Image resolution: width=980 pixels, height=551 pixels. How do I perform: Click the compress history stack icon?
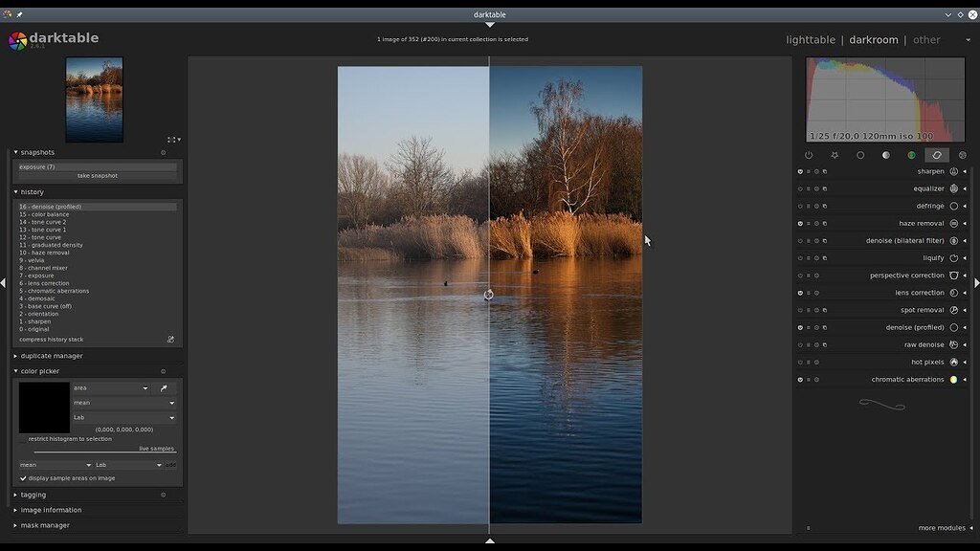point(170,339)
